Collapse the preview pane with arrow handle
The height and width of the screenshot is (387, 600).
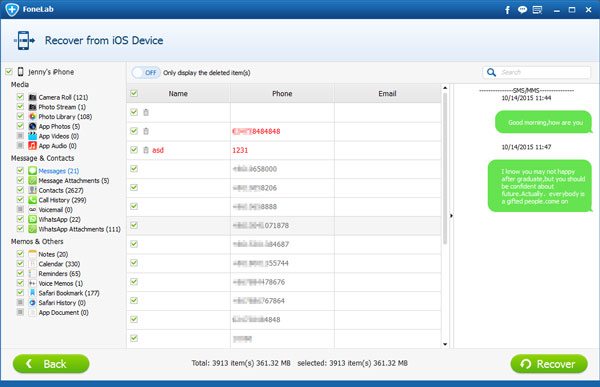point(451,216)
